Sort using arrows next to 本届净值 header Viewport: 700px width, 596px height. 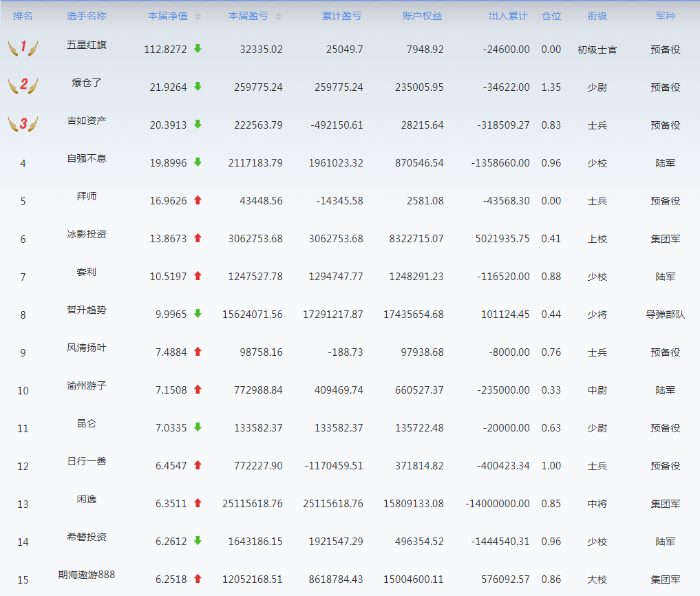click(198, 17)
